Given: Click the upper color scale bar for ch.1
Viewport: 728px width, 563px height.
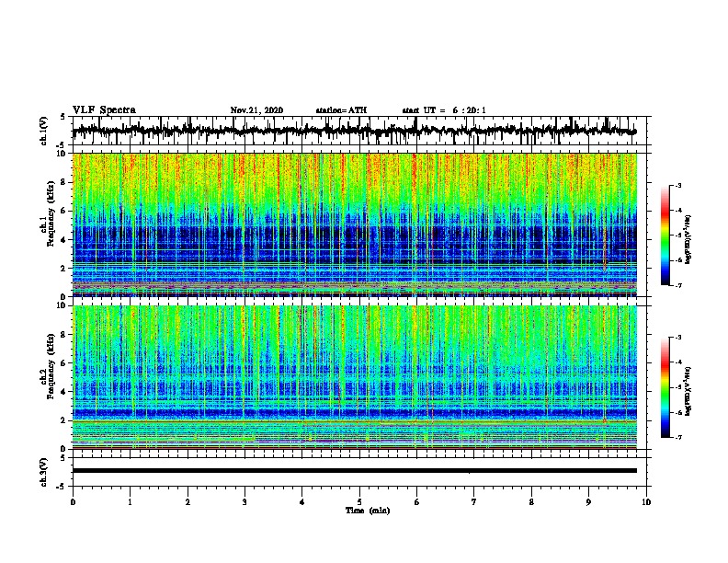Looking at the screenshot, I should [665, 236].
